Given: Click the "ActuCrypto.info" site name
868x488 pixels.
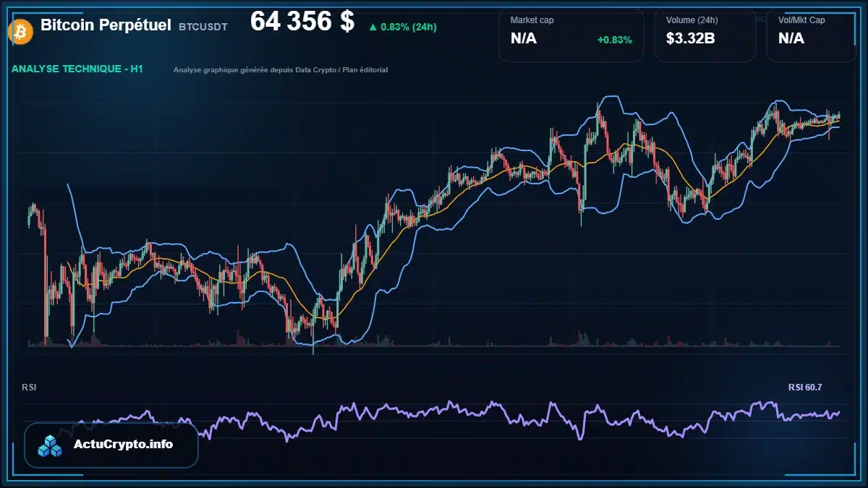Looking at the screenshot, I should click(124, 445).
